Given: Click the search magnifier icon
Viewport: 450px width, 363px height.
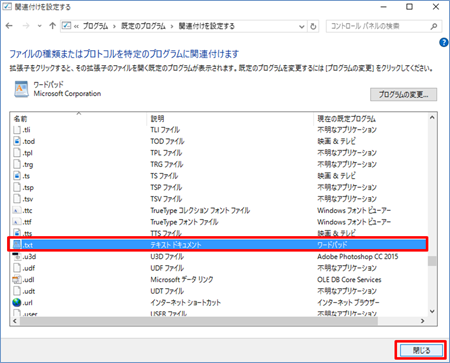Looking at the screenshot, I should [x=434, y=26].
